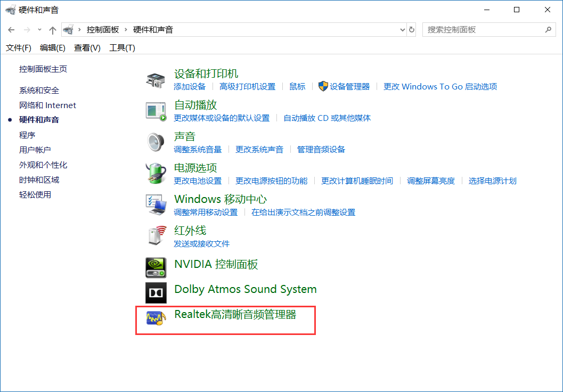Click 更改系统声音 link
563x392 pixels.
[259, 149]
